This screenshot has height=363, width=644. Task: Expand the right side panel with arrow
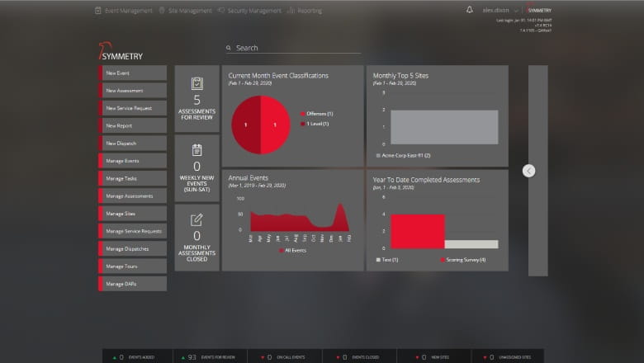coord(529,171)
